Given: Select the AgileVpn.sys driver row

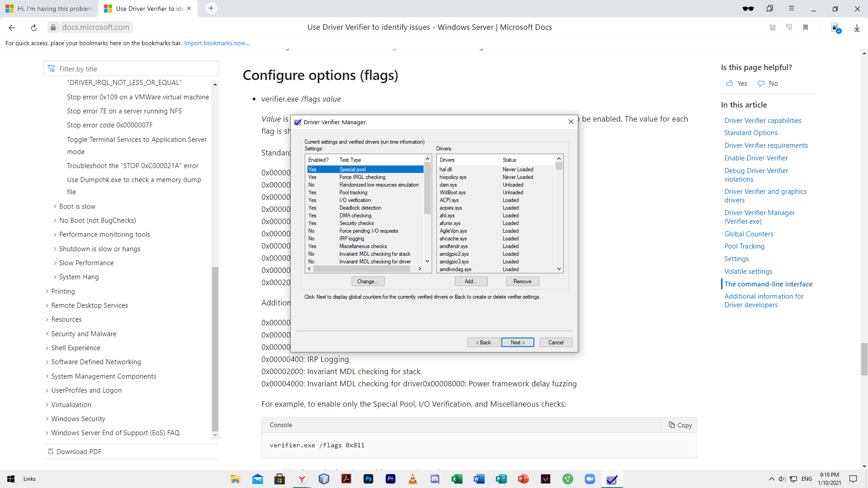Looking at the screenshot, I should click(496, 231).
